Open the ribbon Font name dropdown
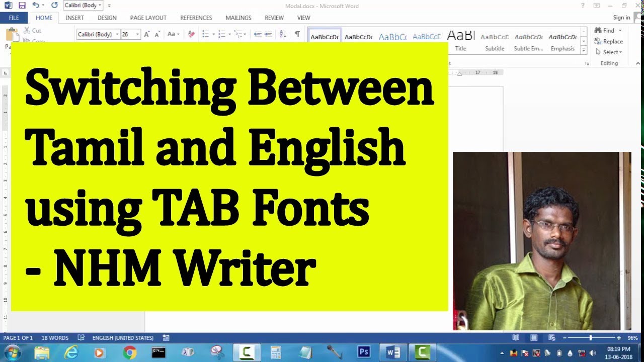Viewport: 644px width, 362px height. coord(117,34)
